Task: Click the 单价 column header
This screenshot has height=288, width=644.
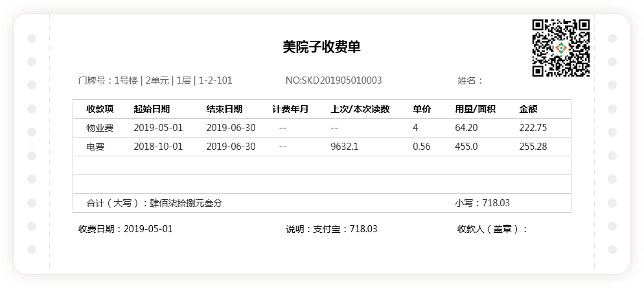Action: pos(422,109)
